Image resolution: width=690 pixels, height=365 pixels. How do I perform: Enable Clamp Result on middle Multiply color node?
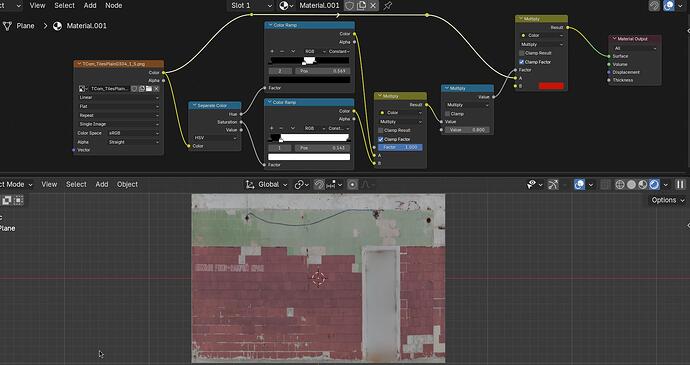tap(381, 130)
